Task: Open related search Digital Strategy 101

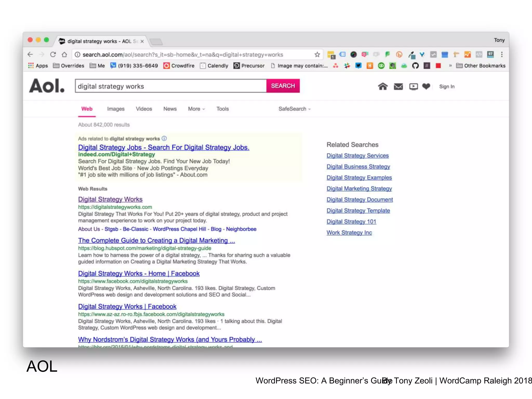Action: (x=351, y=222)
